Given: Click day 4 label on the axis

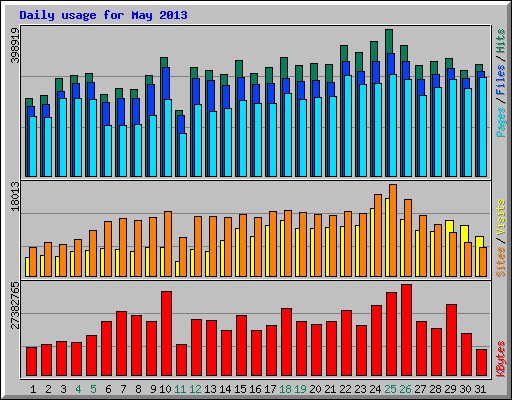Looking at the screenshot, I should click(78, 389).
